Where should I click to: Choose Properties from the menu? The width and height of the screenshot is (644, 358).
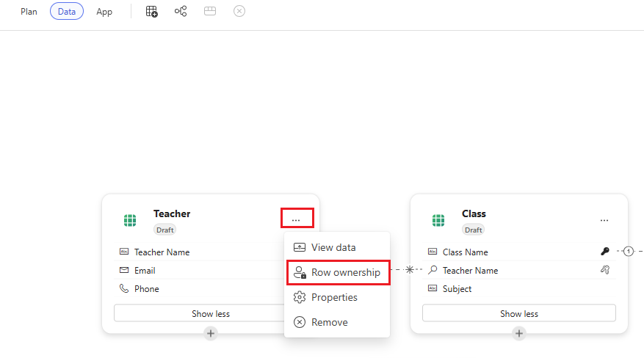click(x=337, y=297)
